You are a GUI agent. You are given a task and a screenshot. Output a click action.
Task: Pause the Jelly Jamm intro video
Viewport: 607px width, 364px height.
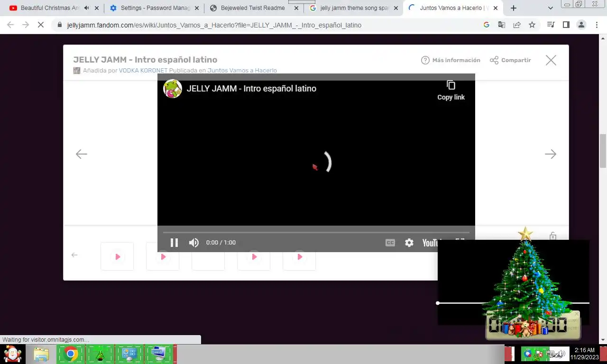174,243
